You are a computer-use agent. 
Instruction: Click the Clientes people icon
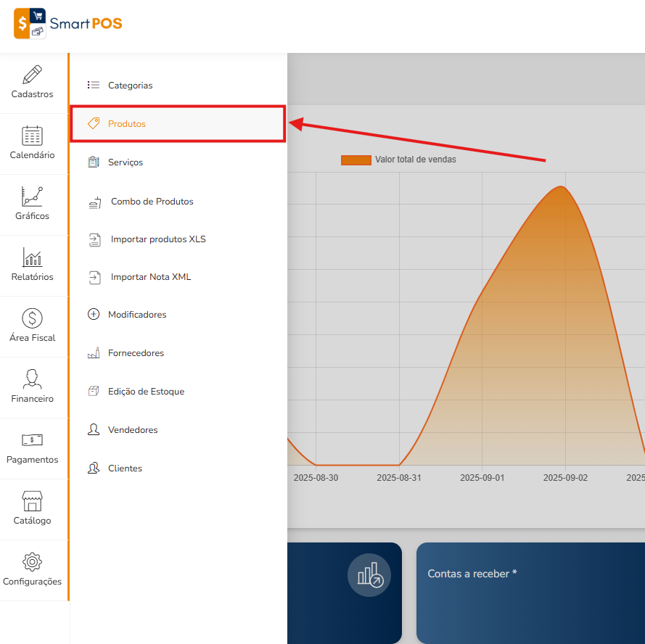point(94,468)
